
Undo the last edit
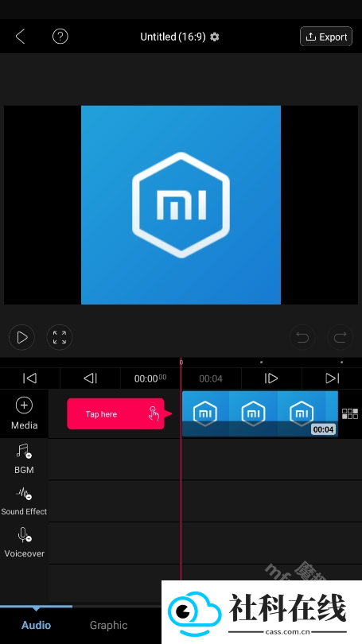pyautogui.click(x=302, y=338)
